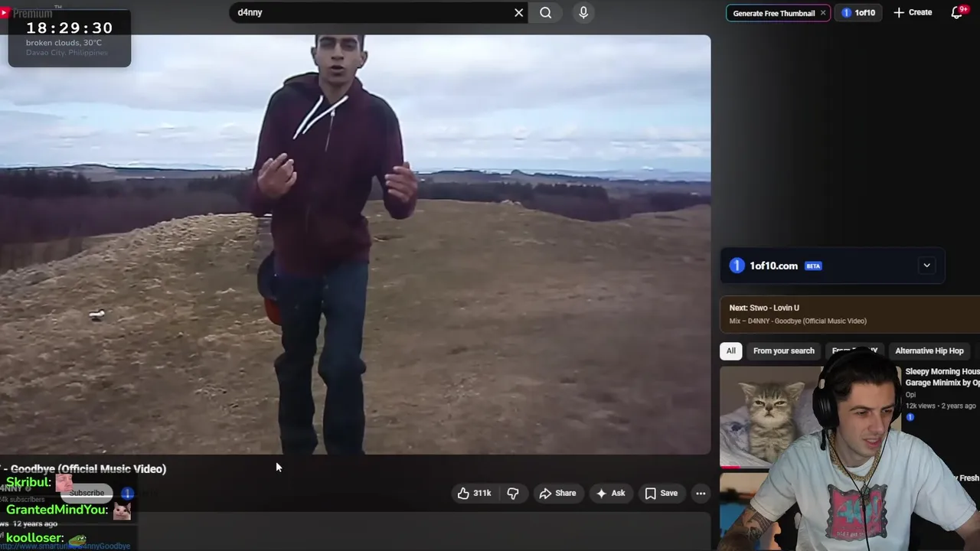Open the 1of10 extension button
This screenshot has width=980, height=551.
(x=858, y=12)
